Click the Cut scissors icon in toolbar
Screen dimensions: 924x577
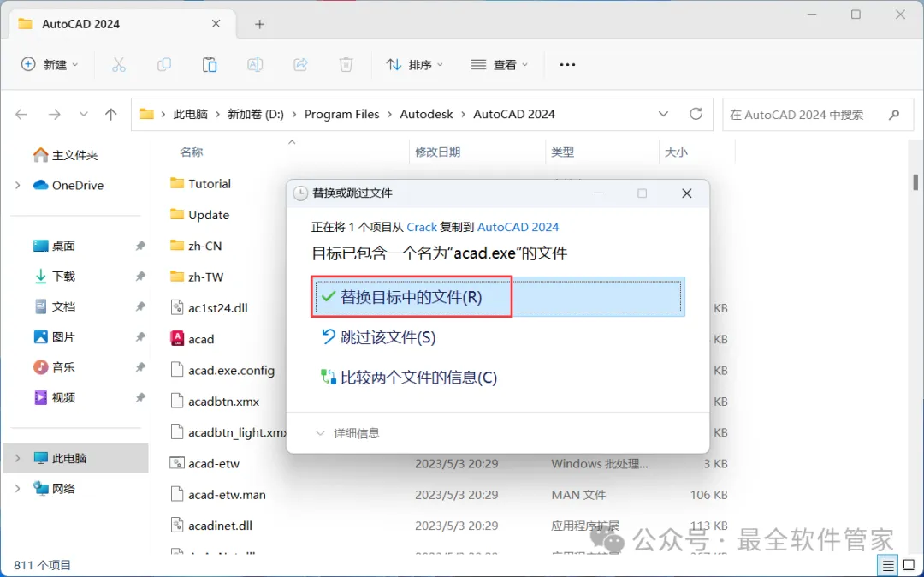[118, 65]
